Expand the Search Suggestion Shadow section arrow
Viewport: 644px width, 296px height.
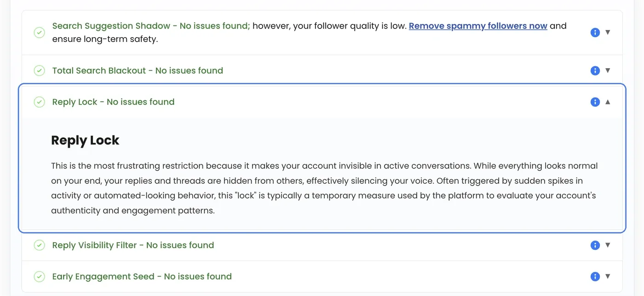click(x=608, y=32)
